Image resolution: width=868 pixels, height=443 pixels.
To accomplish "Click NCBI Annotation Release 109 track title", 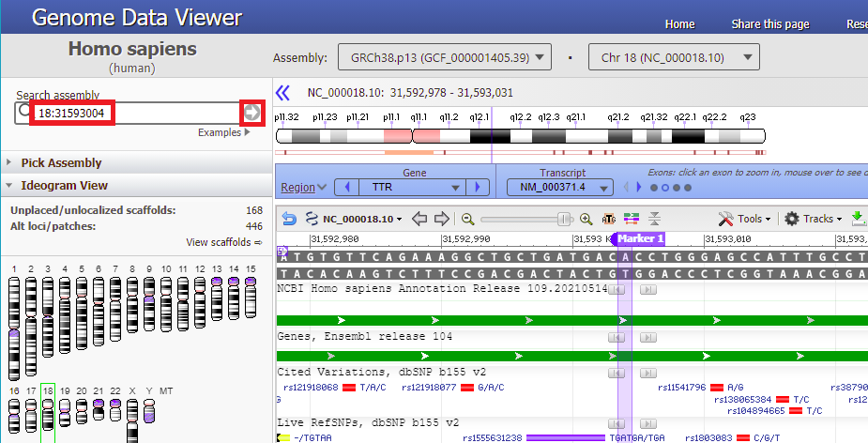I will coord(442,288).
